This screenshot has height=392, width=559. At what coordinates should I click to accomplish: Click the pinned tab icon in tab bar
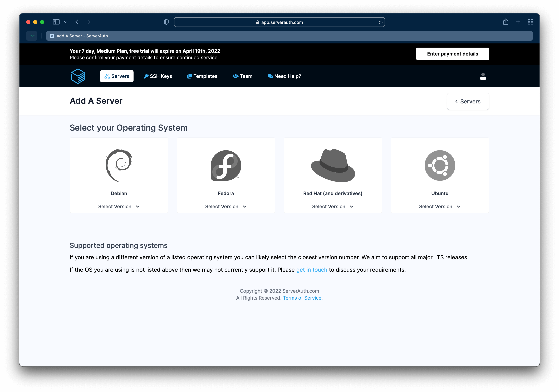pyautogui.click(x=32, y=36)
